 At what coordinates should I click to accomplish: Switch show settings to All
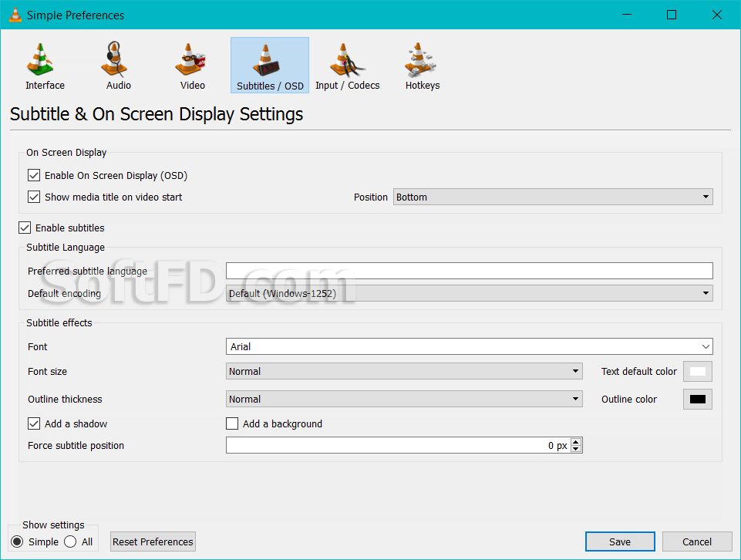point(70,541)
